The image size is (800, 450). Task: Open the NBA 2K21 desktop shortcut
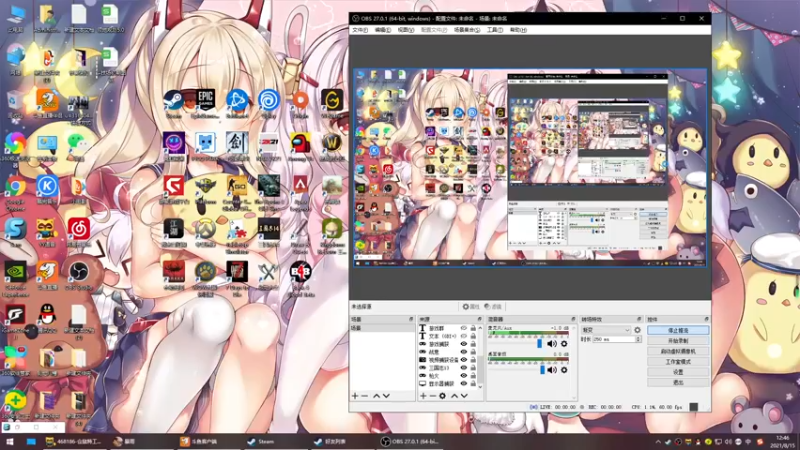click(x=268, y=143)
